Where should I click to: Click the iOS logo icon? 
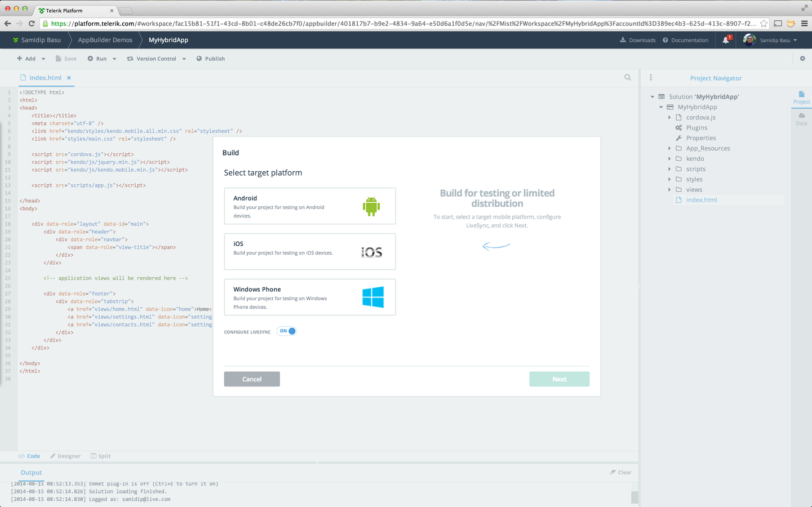point(371,252)
